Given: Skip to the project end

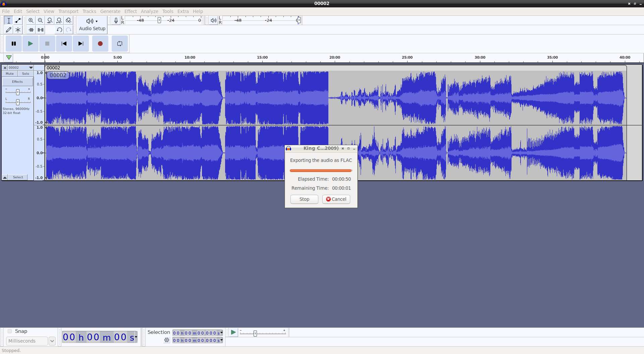Looking at the screenshot, I should coord(81,44).
